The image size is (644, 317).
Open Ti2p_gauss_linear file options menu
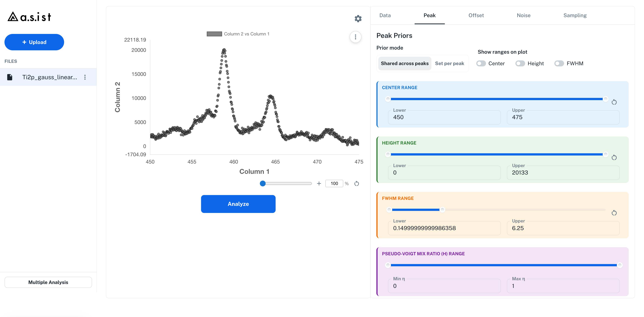pos(85,77)
